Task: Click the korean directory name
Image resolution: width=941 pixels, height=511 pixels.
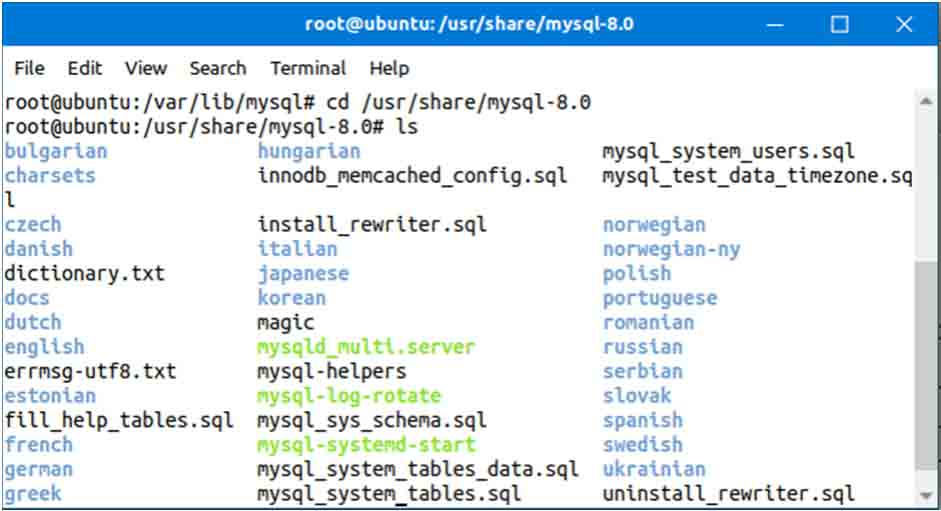Action: pyautogui.click(x=292, y=298)
